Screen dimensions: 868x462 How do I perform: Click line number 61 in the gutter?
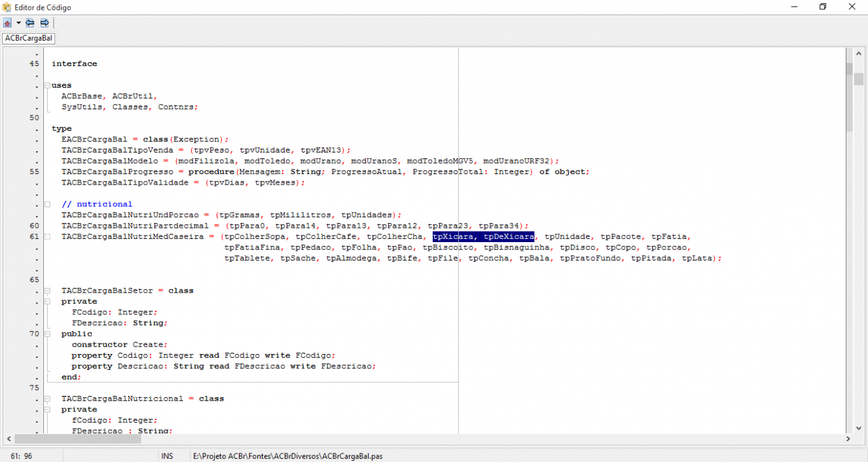pos(35,236)
